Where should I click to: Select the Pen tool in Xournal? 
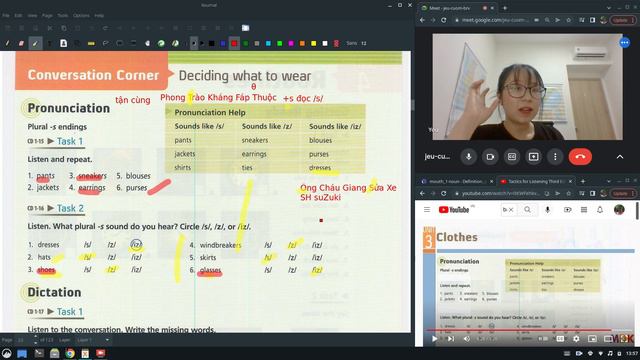pos(7,43)
